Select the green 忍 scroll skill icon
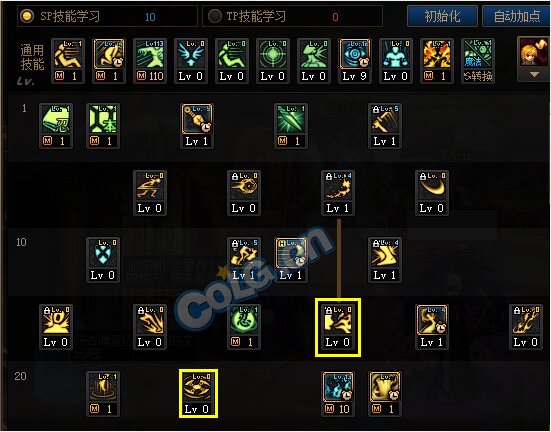Screen dimensions: 551x432 [56, 125]
